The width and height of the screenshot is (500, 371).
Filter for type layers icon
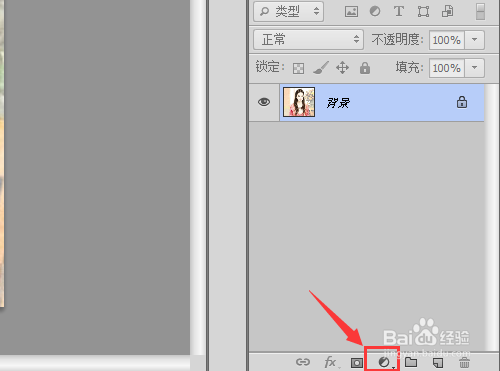pos(399,12)
